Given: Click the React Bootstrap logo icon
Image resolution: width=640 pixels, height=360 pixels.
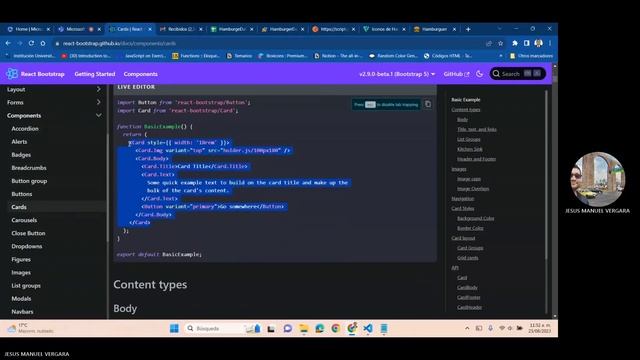Looking at the screenshot, I should coord(12,74).
